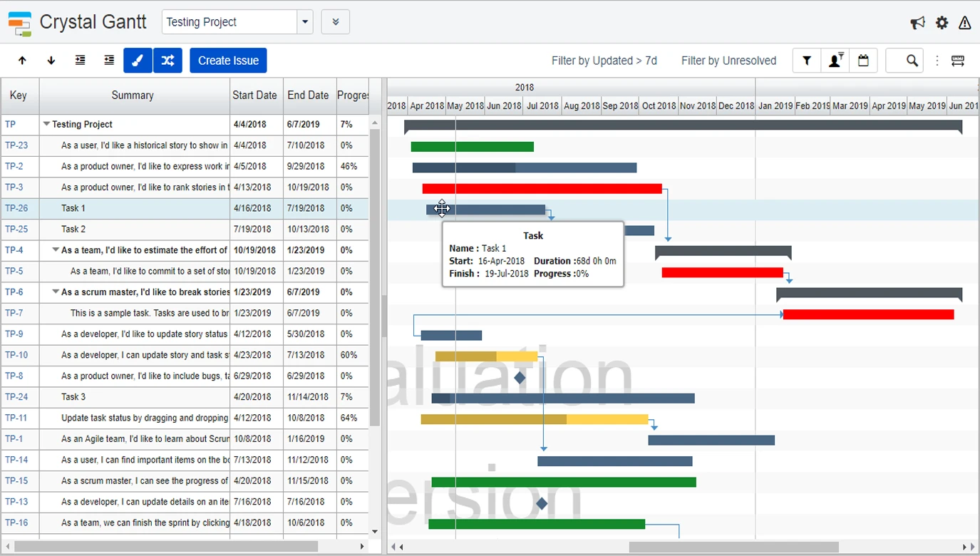980x556 pixels.
Task: Open the TP-10 issue link
Action: coord(16,355)
